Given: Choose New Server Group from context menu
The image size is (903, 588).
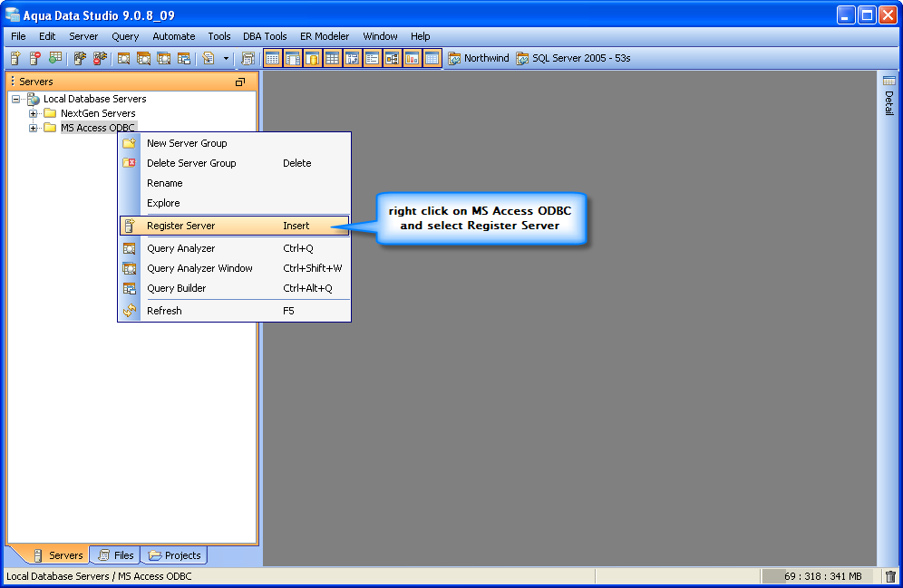Looking at the screenshot, I should [x=235, y=143].
